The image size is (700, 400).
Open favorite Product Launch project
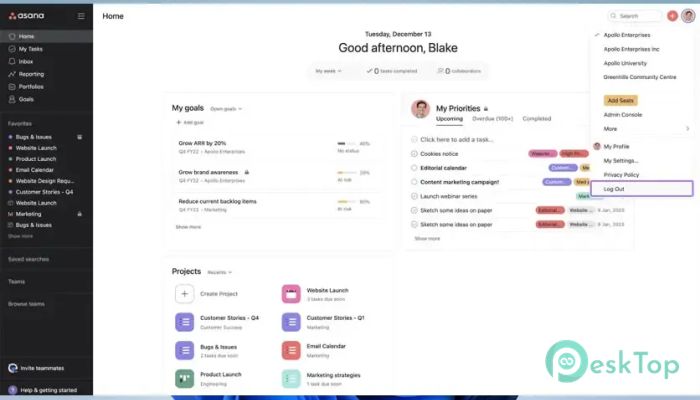[36, 159]
